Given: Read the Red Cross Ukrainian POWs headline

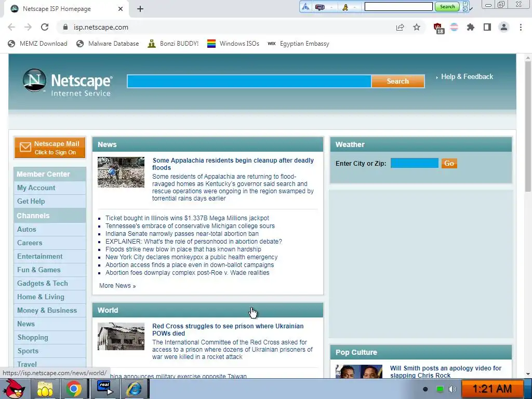Looking at the screenshot, I should [228, 329].
